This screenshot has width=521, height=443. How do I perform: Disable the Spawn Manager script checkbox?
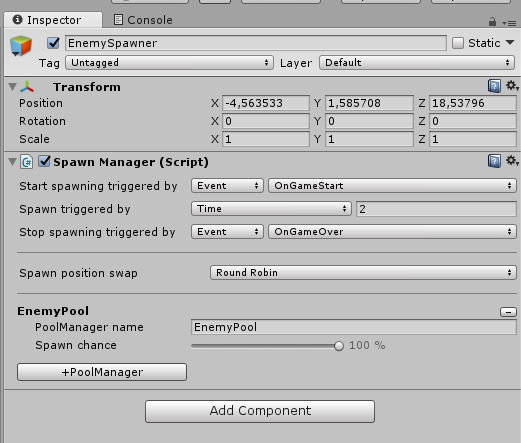(44, 161)
